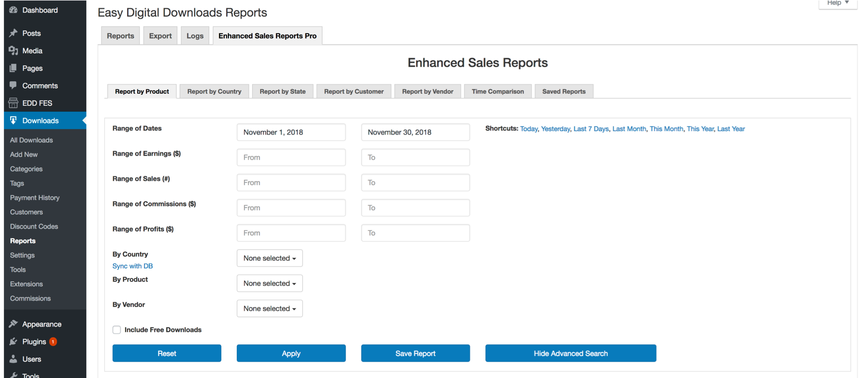Select Report by Product tab

(x=142, y=91)
